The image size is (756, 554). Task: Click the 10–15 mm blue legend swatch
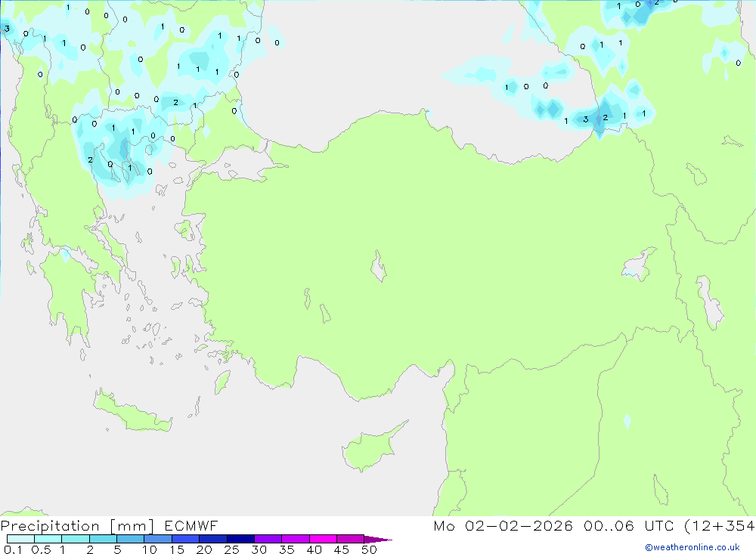pyautogui.click(x=158, y=539)
